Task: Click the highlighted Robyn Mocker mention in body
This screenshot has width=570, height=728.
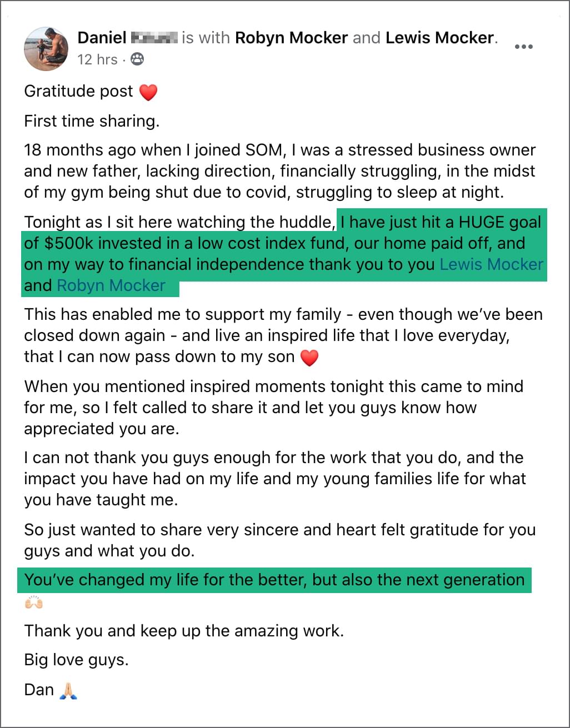Action: click(111, 285)
